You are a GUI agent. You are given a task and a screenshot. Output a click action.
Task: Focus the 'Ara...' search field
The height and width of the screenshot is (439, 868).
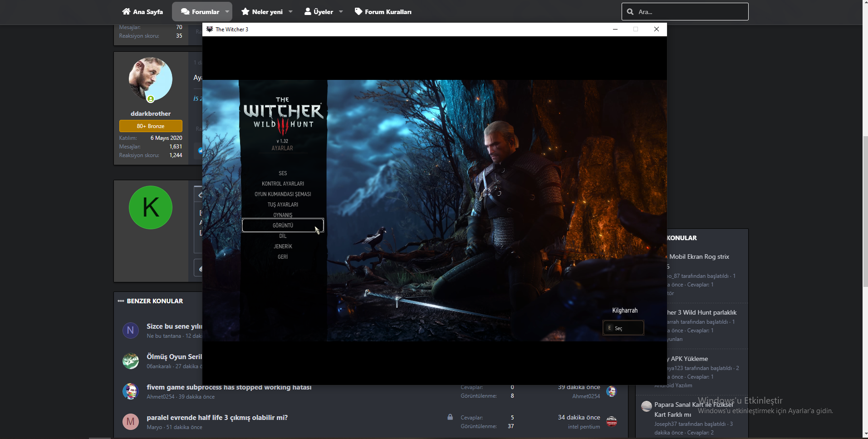(685, 12)
